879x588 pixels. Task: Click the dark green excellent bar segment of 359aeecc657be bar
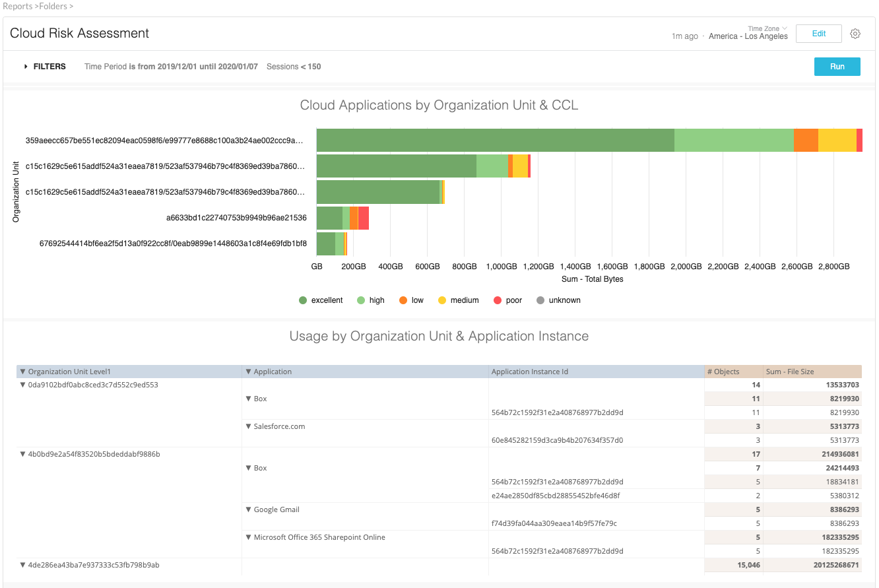pos(496,140)
